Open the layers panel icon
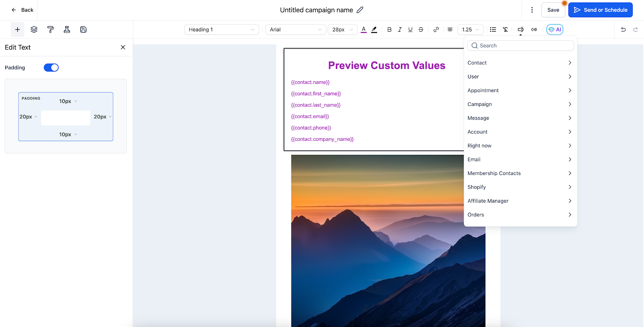Image resolution: width=644 pixels, height=327 pixels. pos(34,29)
